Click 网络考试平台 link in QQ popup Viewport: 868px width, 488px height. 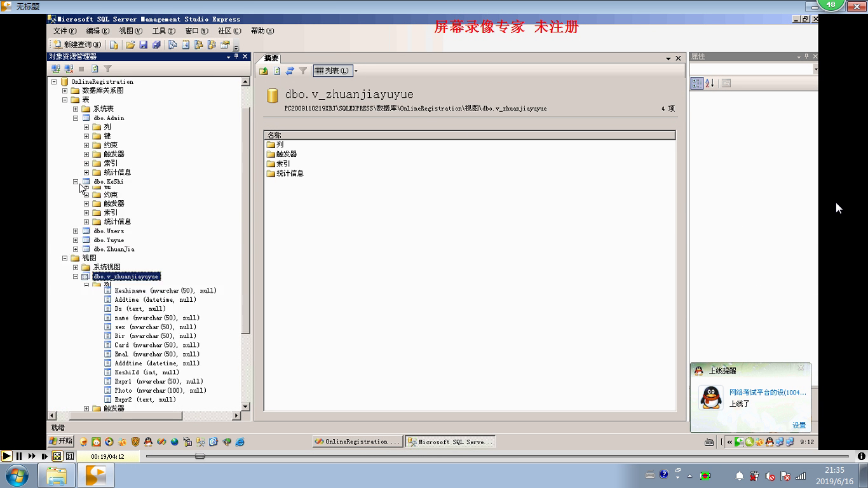point(768,392)
